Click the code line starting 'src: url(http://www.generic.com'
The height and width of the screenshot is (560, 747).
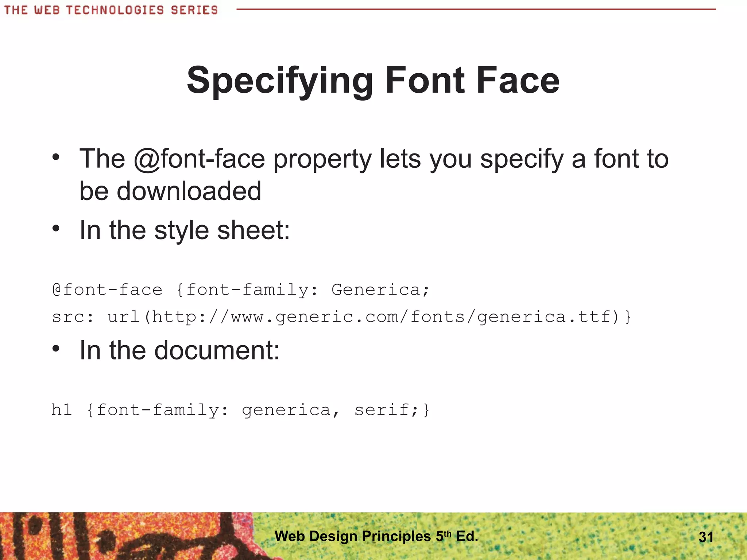[x=341, y=316]
